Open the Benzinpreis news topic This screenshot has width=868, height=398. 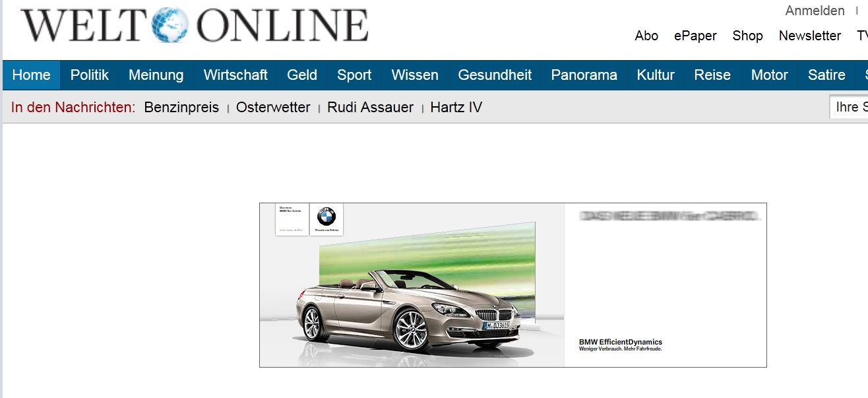click(181, 108)
